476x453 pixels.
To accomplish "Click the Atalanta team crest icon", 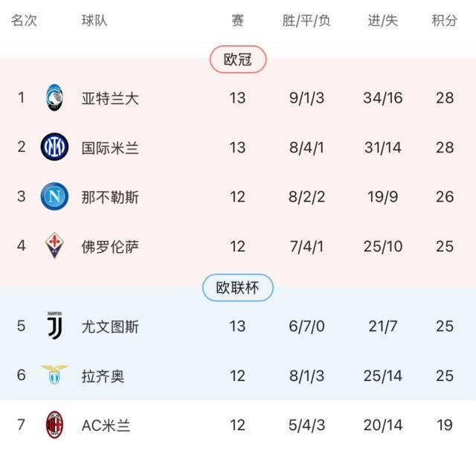I will click(54, 98).
